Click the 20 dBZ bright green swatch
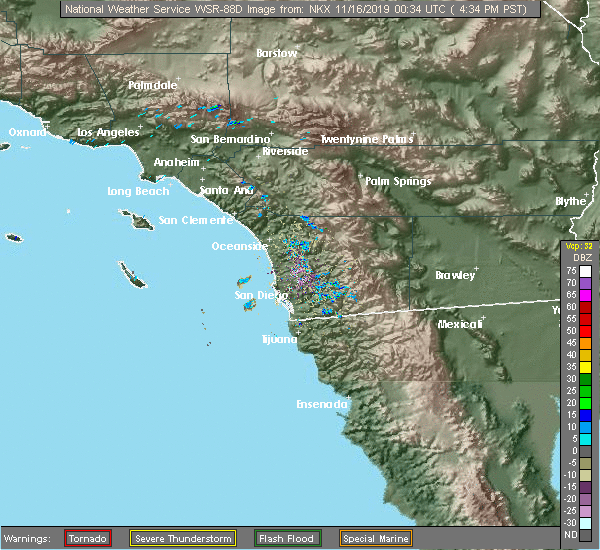The height and width of the screenshot is (550, 600). point(585,403)
